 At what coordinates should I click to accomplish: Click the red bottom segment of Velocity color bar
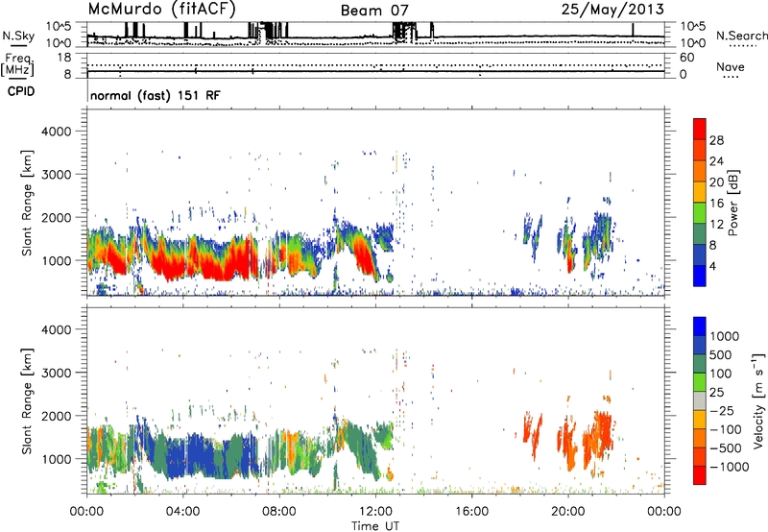tap(700, 475)
